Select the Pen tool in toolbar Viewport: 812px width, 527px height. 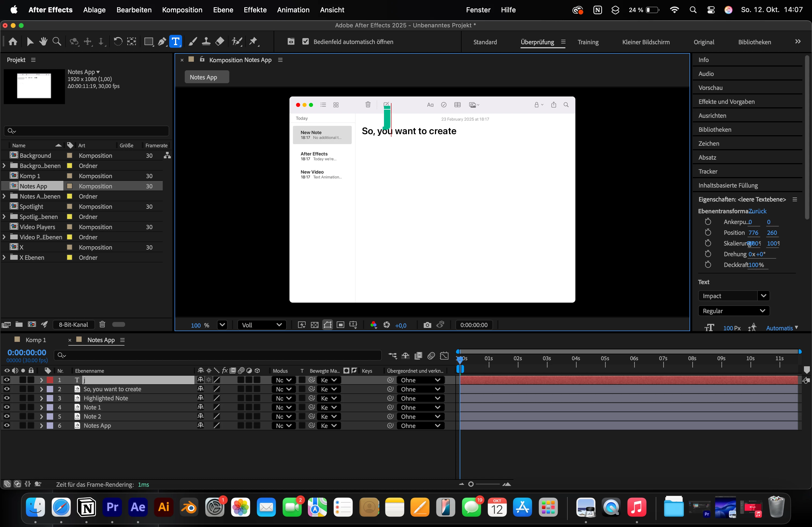pyautogui.click(x=162, y=42)
